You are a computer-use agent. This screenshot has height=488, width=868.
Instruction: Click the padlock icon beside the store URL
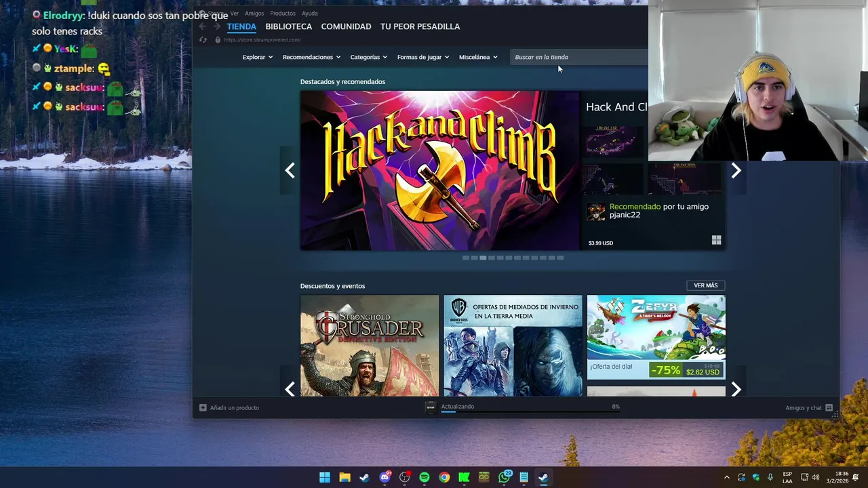(218, 39)
